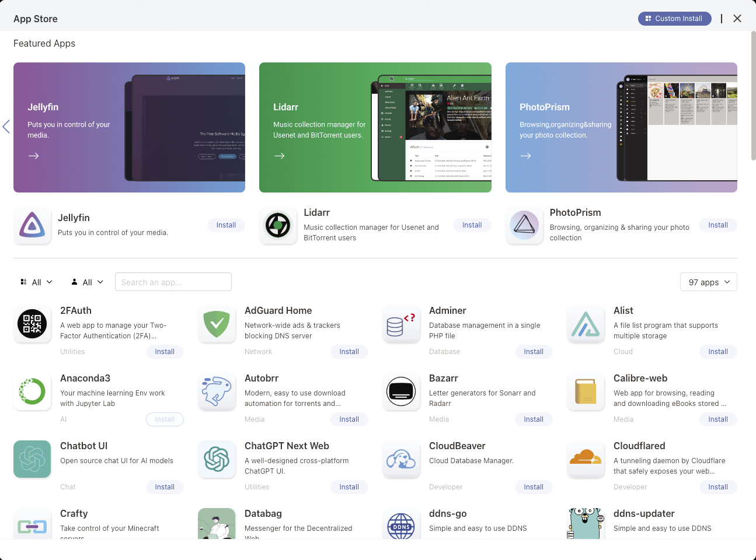Click the Crafty app title
Screen dimensions: 756x560
(74, 514)
